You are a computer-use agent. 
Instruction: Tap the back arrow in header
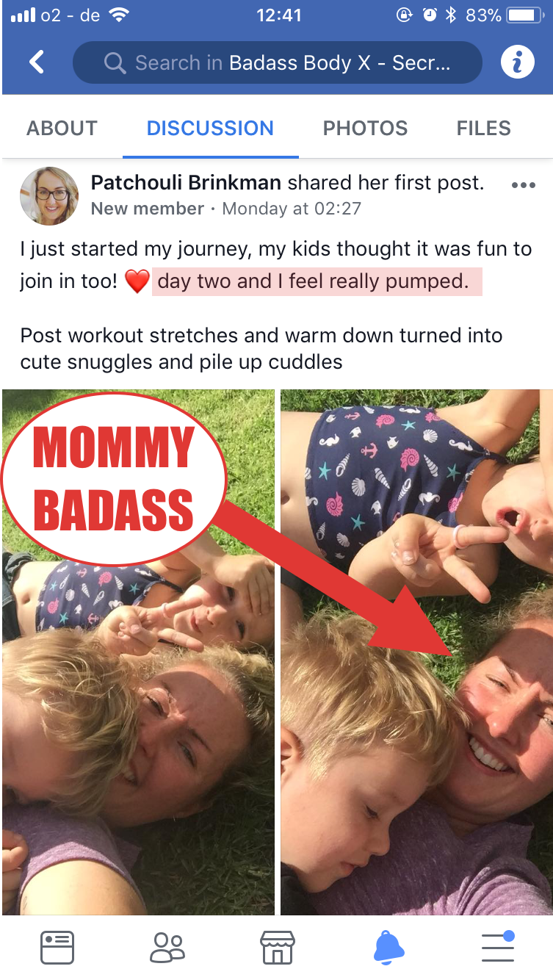pos(37,62)
